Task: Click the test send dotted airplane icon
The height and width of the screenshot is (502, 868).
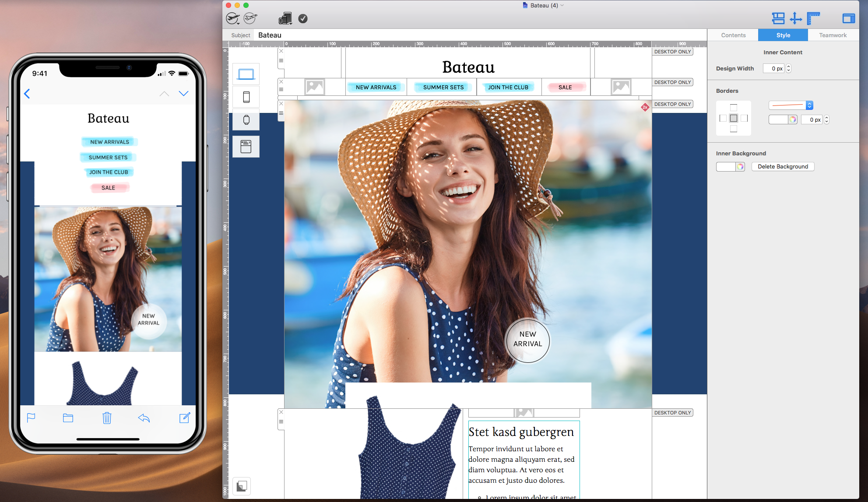Action: pos(250,18)
